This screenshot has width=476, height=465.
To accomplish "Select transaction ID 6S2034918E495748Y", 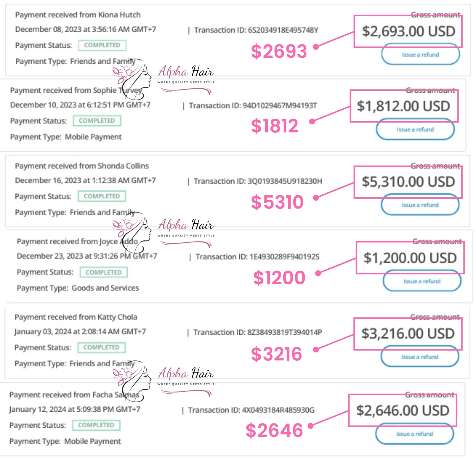I will click(283, 30).
